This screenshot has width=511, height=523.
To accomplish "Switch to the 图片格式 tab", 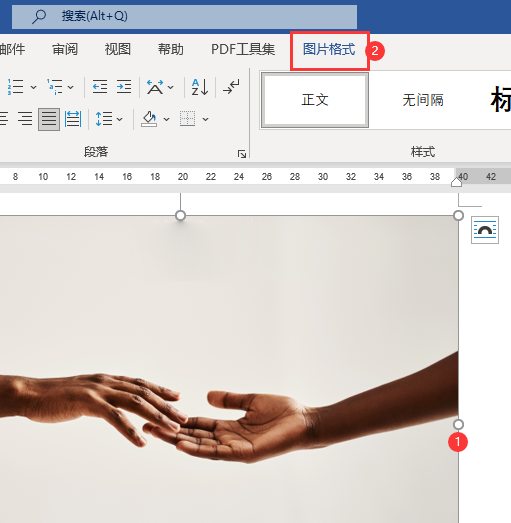I will point(329,50).
